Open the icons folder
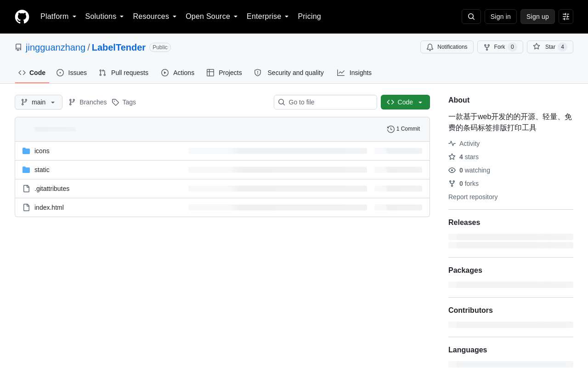This screenshot has height=368, width=588. click(42, 151)
